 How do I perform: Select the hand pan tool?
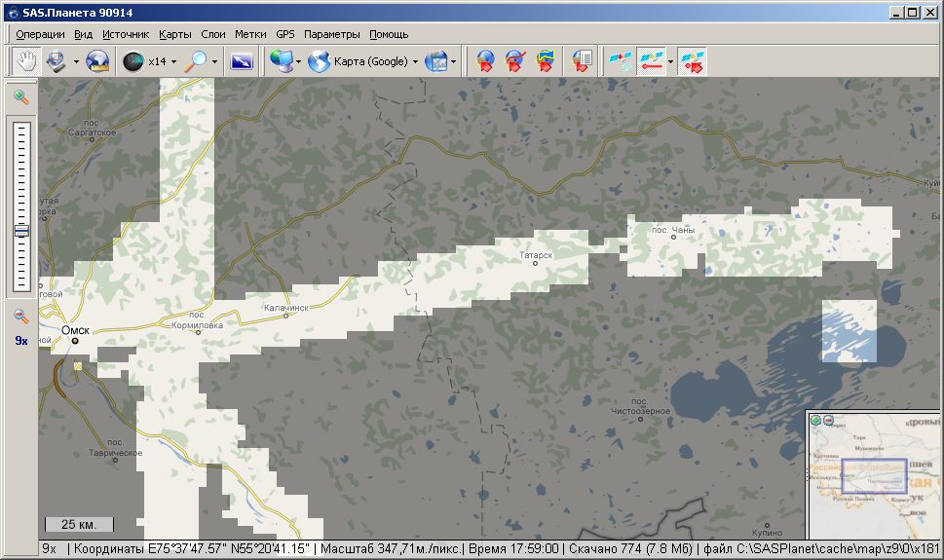(24, 61)
